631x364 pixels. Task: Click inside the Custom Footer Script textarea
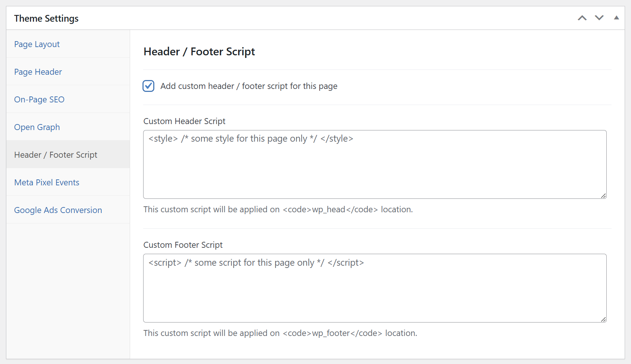coord(374,289)
